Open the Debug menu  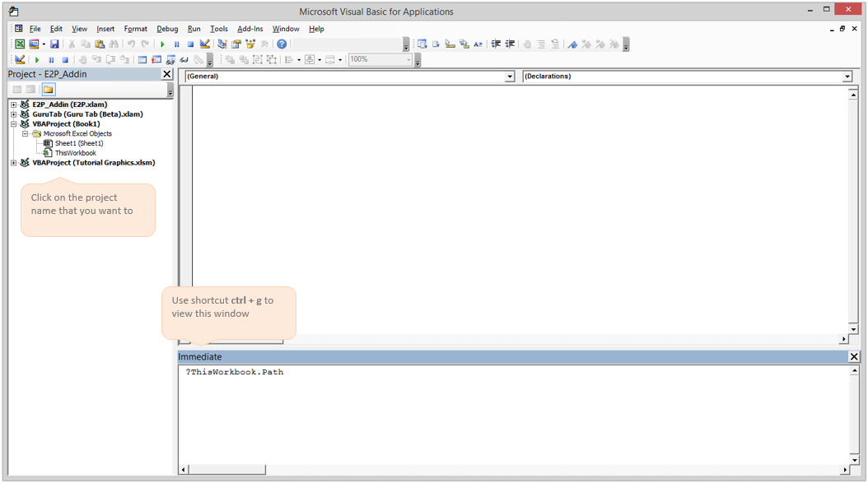167,29
